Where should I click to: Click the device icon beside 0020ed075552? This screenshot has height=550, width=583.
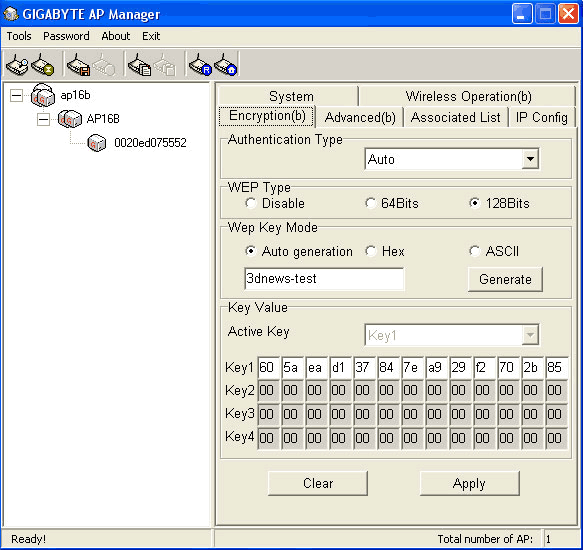pos(97,143)
